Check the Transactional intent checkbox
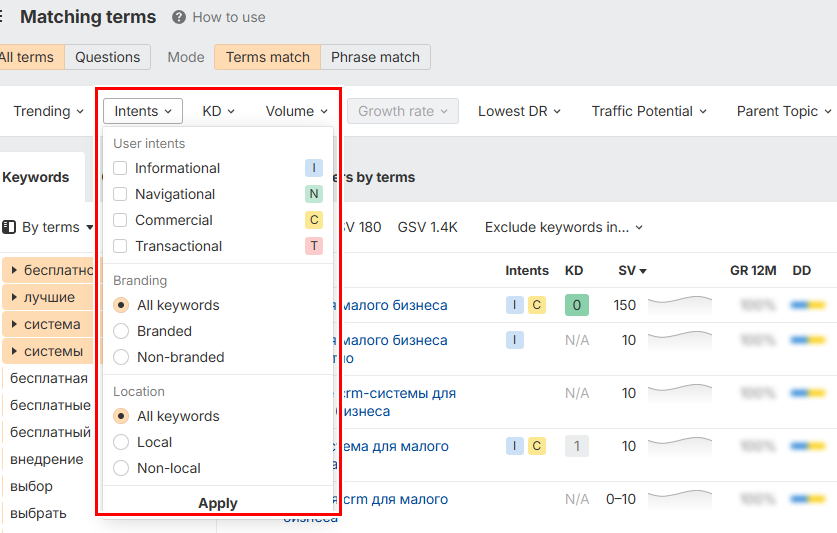 120,246
